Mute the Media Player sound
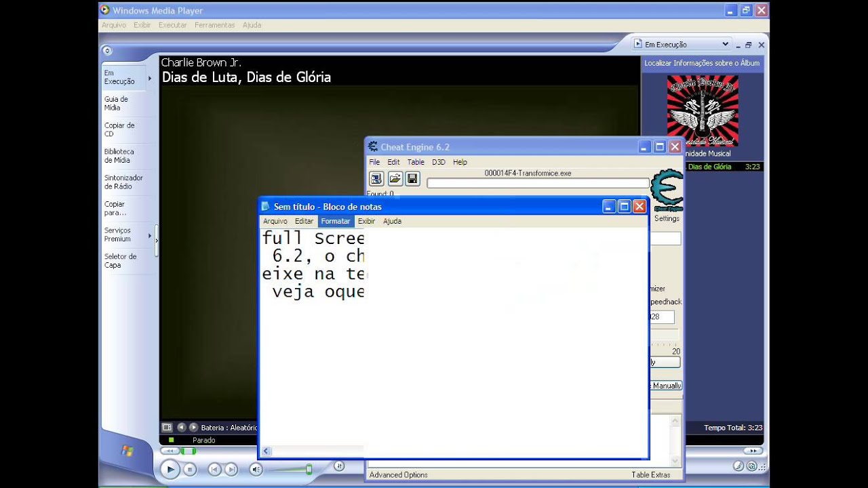Screen dimensions: 868x488 (x=256, y=469)
